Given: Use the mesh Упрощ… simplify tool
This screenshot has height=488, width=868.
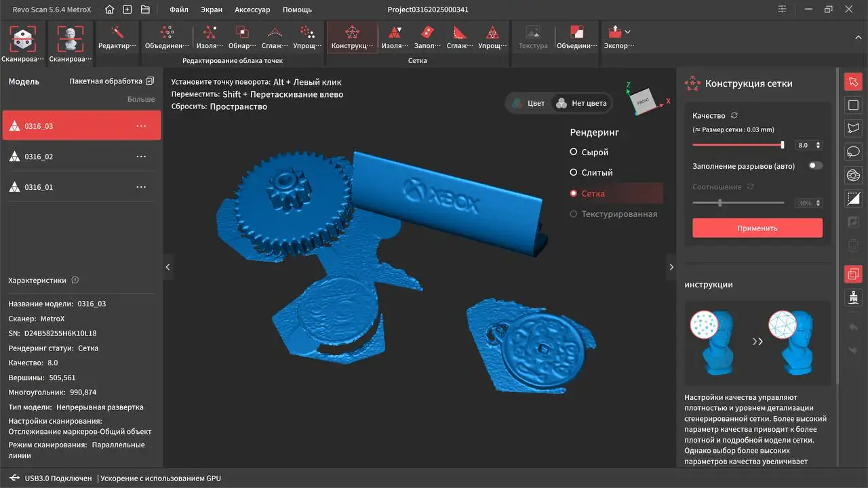Looking at the screenshot, I should tap(492, 38).
